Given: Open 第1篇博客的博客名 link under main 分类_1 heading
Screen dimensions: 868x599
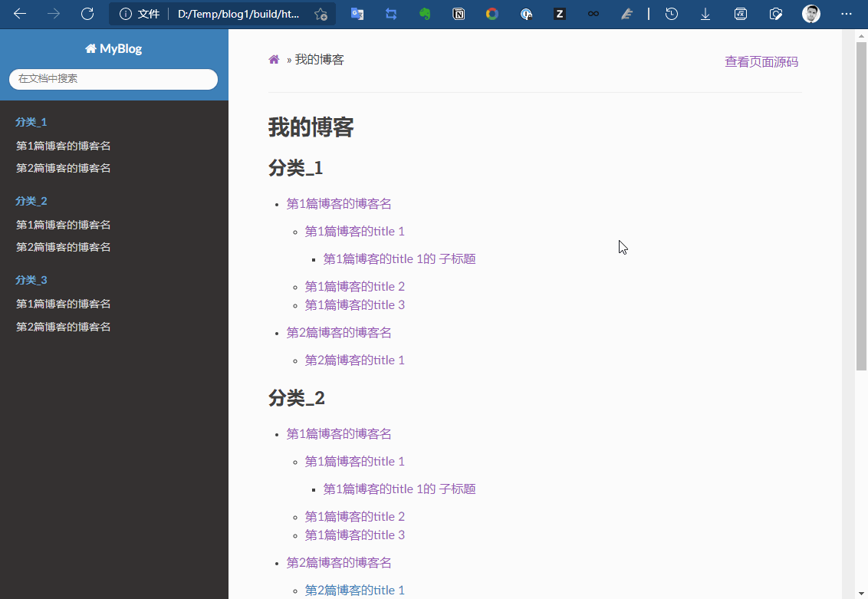Looking at the screenshot, I should tap(339, 204).
